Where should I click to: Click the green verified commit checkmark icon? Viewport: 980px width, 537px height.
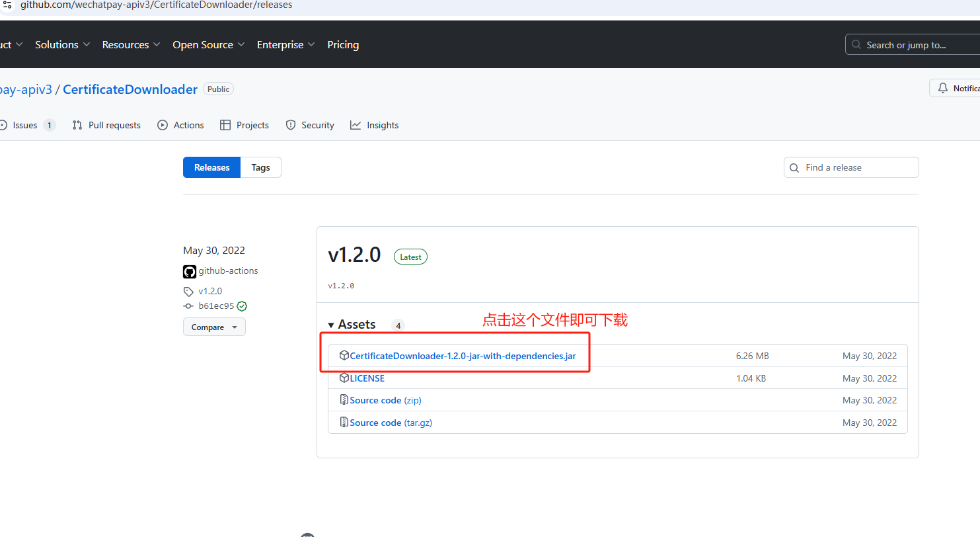[x=242, y=306]
